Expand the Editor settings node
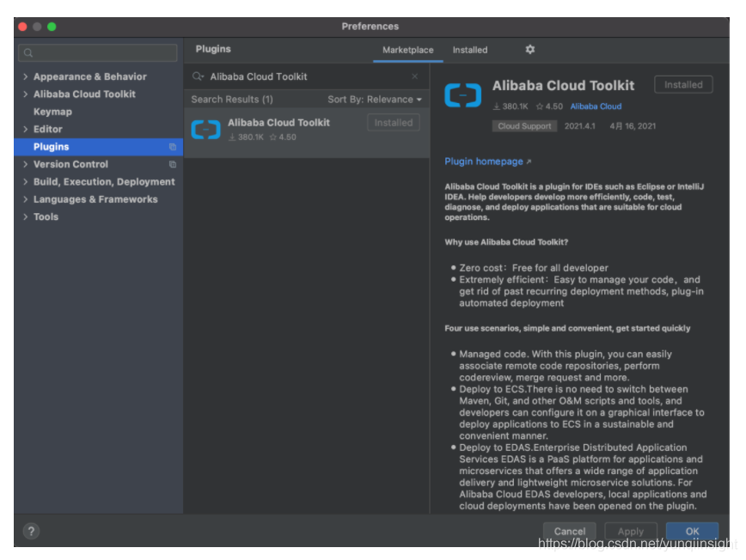Image resolution: width=746 pixels, height=560 pixels. click(x=26, y=130)
